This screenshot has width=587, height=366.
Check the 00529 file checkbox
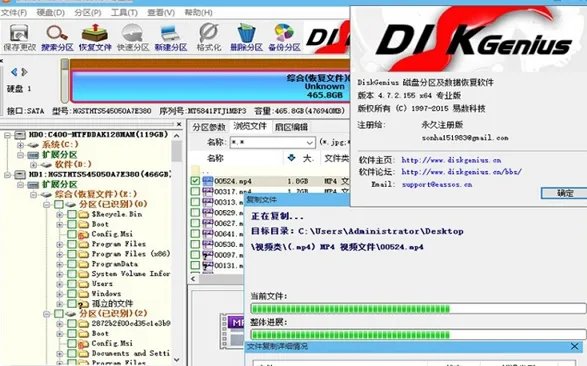coord(195,213)
